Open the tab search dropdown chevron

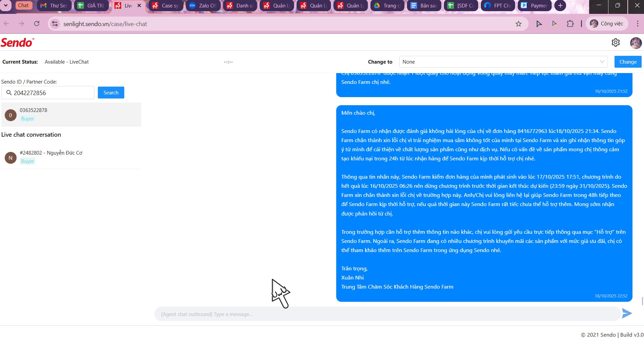coord(6,5)
